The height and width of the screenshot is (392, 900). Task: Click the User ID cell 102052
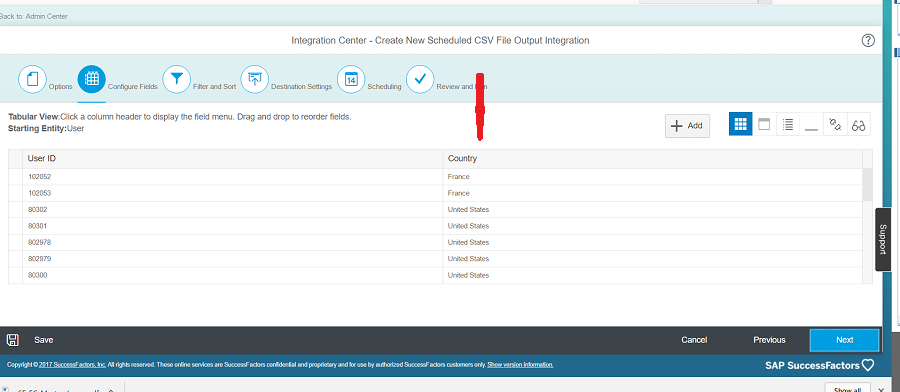[232, 177]
